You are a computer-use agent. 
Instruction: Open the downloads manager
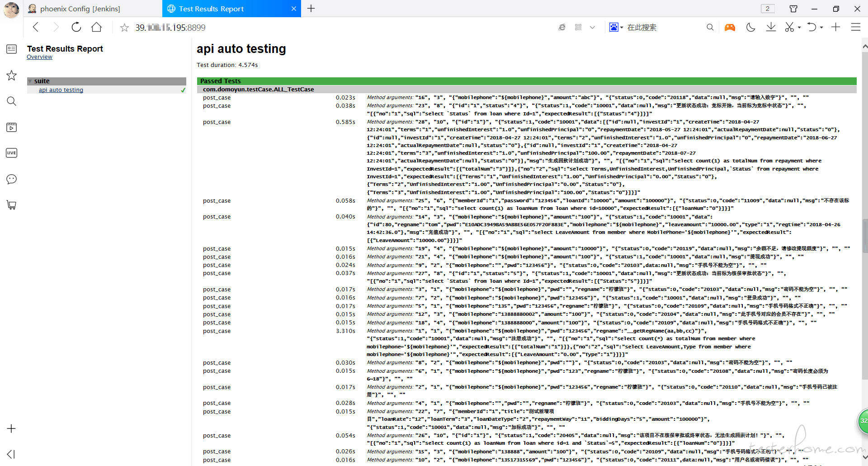(771, 27)
